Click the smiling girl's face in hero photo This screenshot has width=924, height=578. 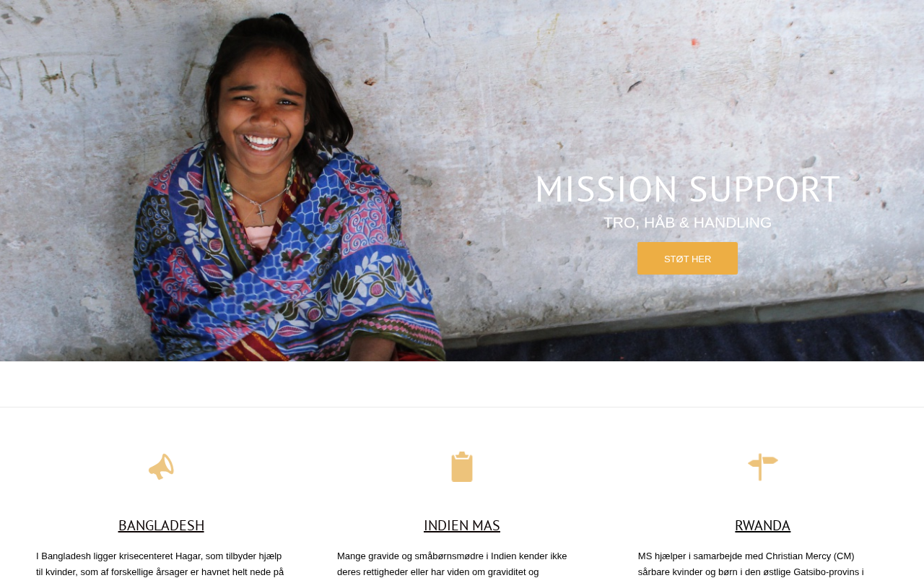pos(261,101)
